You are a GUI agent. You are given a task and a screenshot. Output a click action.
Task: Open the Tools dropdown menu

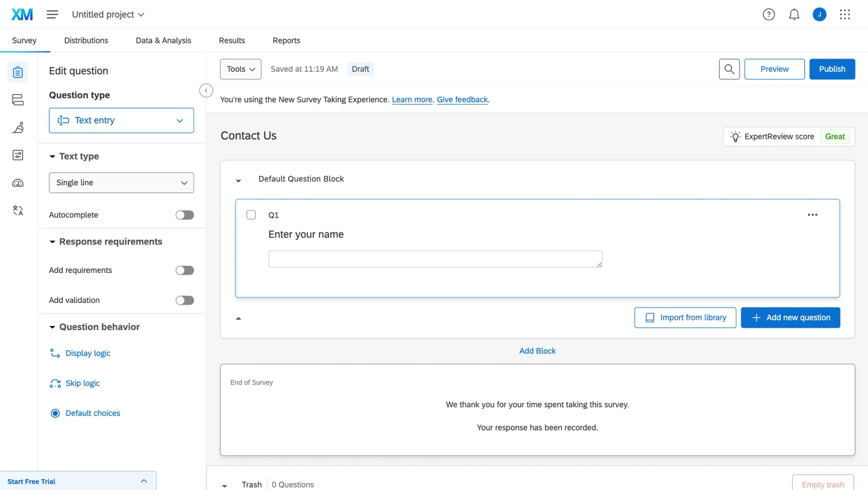click(x=241, y=69)
